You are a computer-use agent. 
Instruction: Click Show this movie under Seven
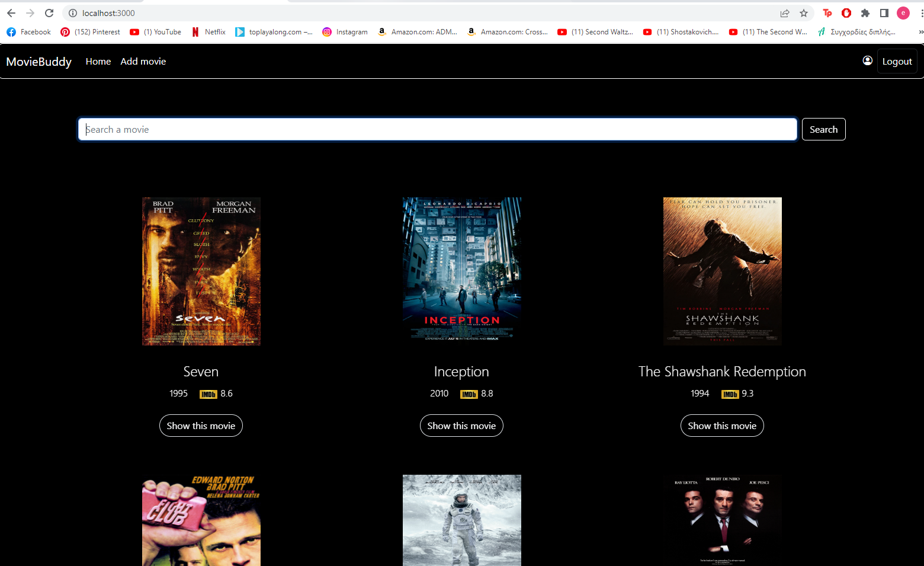(x=201, y=426)
